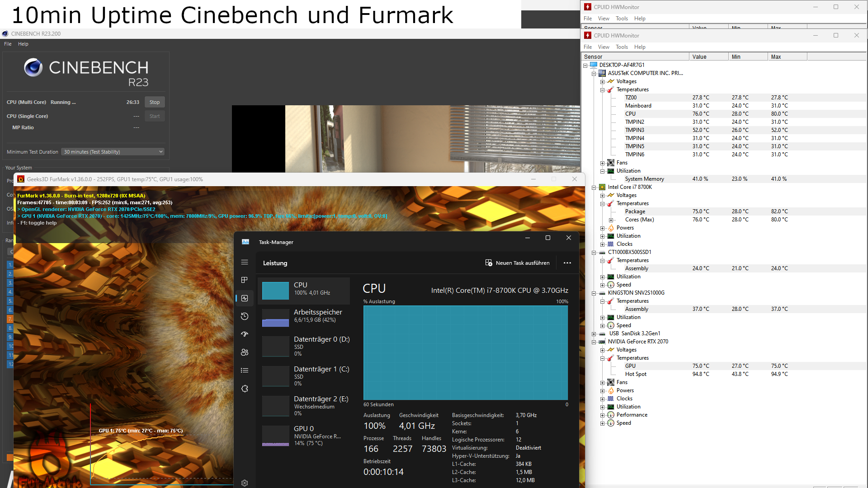Viewport: 868px width, 488px height.
Task: Open the Users icon in Task Manager
Action: pyautogui.click(x=245, y=352)
